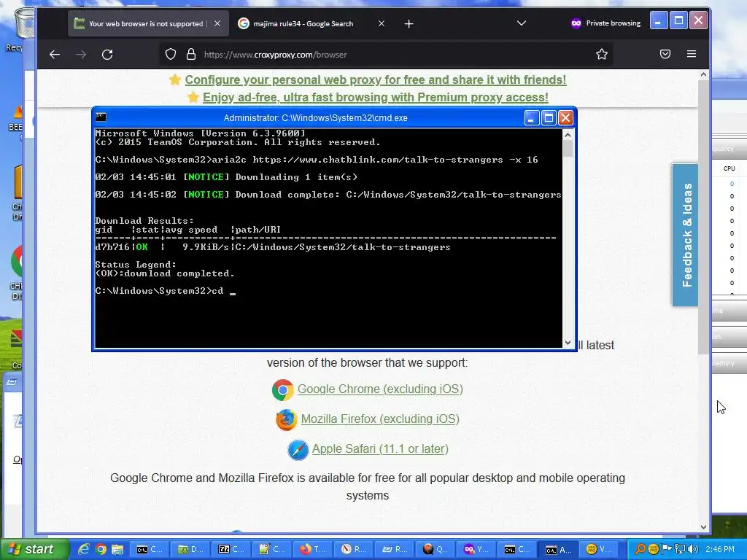The height and width of the screenshot is (560, 747).
Task: Switch to the 7z taskbar button
Action: point(231,550)
